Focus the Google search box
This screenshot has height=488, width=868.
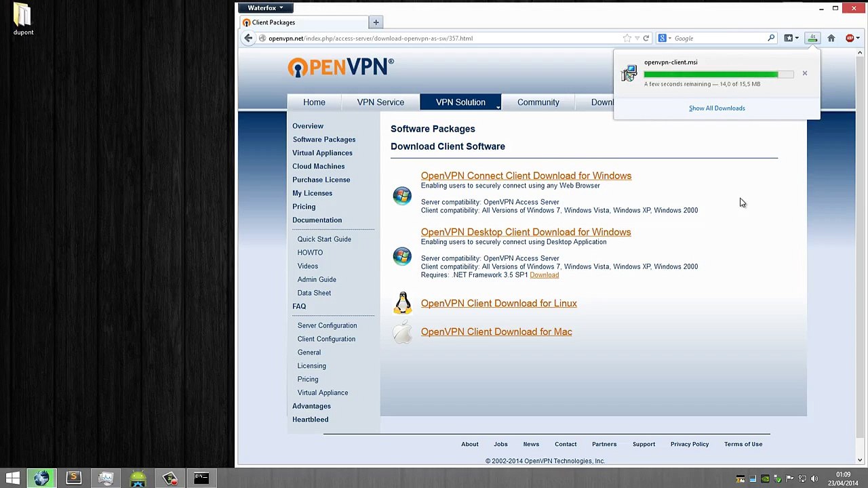click(719, 38)
